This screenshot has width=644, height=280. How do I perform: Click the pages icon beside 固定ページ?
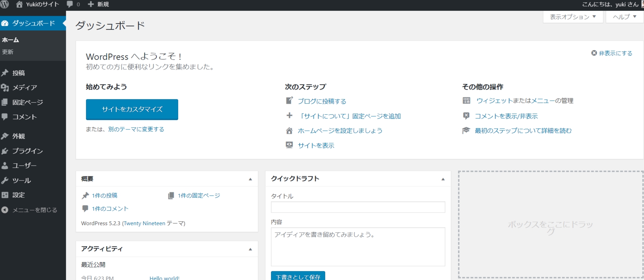5,102
